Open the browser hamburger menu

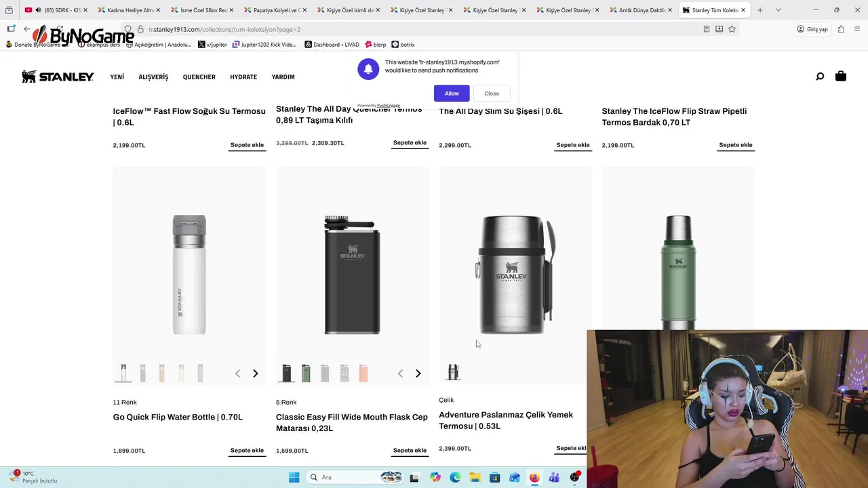point(858,29)
